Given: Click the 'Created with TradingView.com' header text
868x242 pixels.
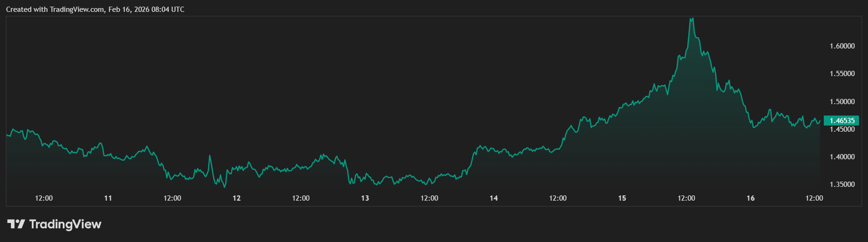Looking at the screenshot, I should pos(95,10).
